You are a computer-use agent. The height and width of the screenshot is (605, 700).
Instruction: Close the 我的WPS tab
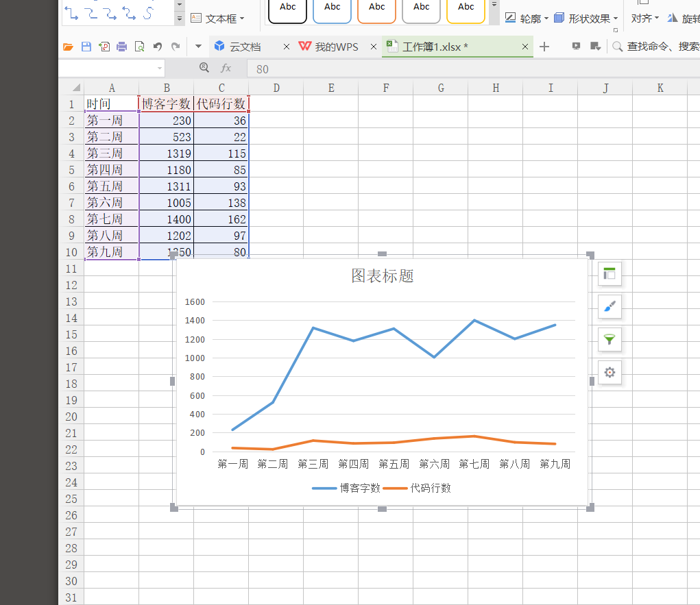[374, 47]
